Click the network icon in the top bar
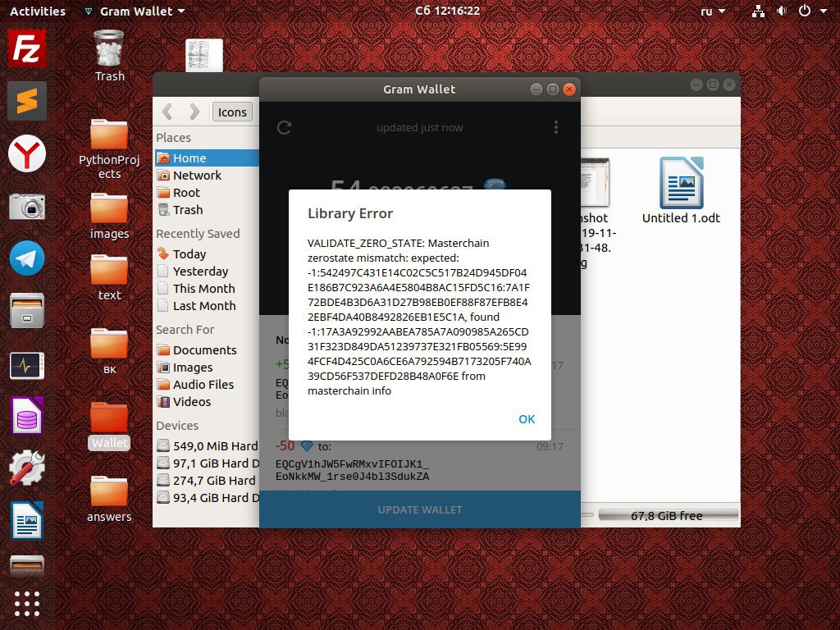840x630 pixels. coord(758,11)
